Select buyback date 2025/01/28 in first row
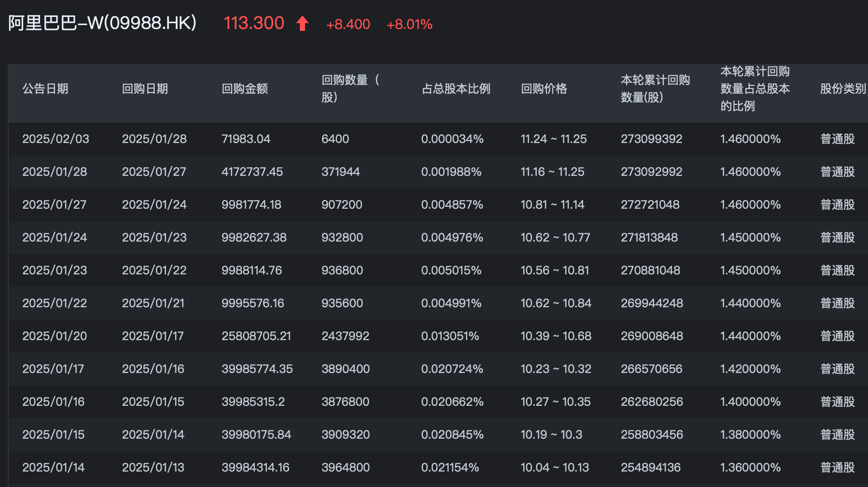Image resolution: width=868 pixels, height=487 pixels. [x=154, y=139]
